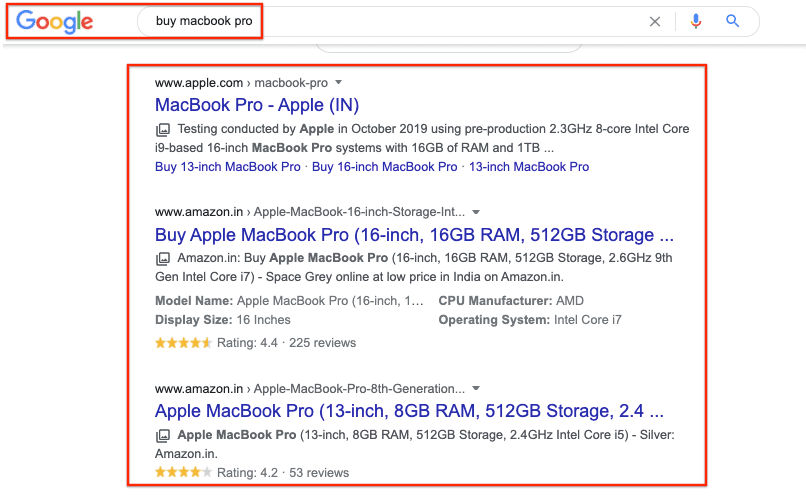Click the star rating of 4.4 result
Screen dimensions: 806x496
point(183,342)
